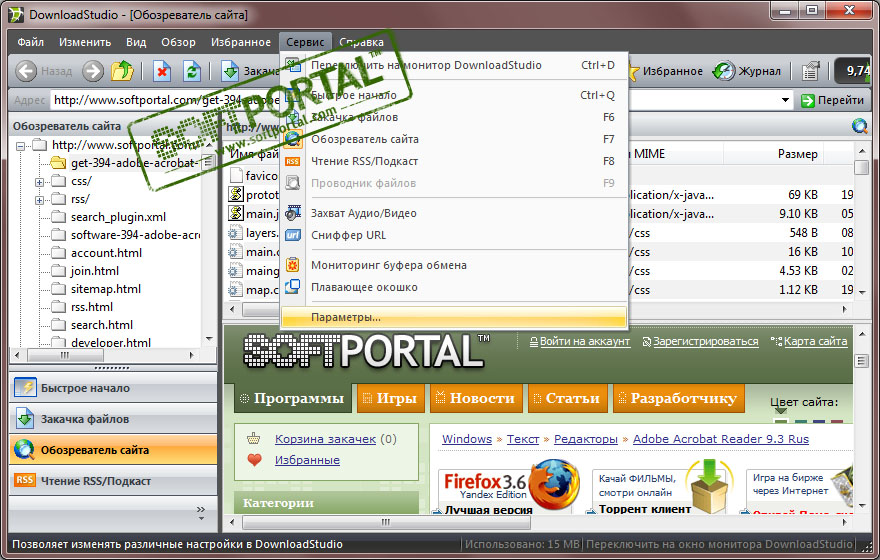Select the Программы site tab
Image resolution: width=880 pixels, height=560 pixels.
(292, 398)
